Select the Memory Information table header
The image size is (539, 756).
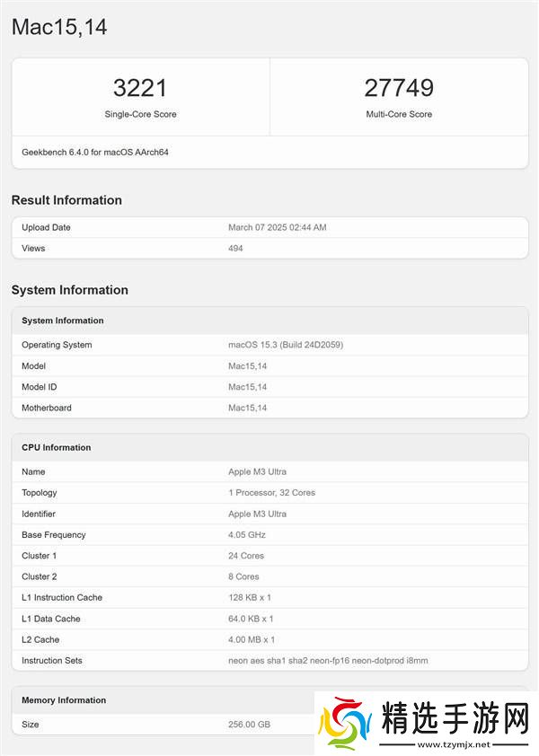point(64,700)
